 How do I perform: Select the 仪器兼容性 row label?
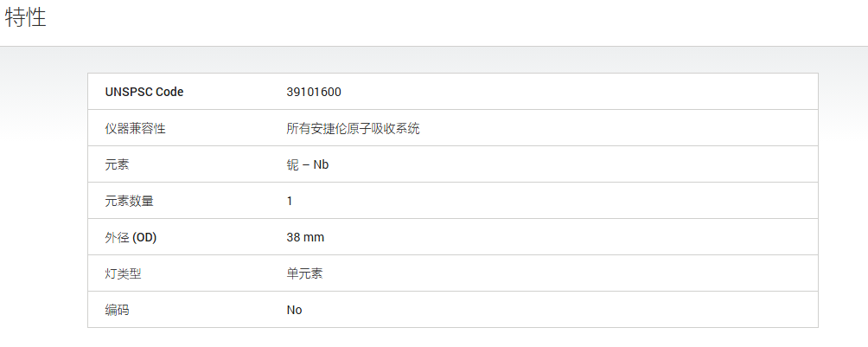pos(135,129)
